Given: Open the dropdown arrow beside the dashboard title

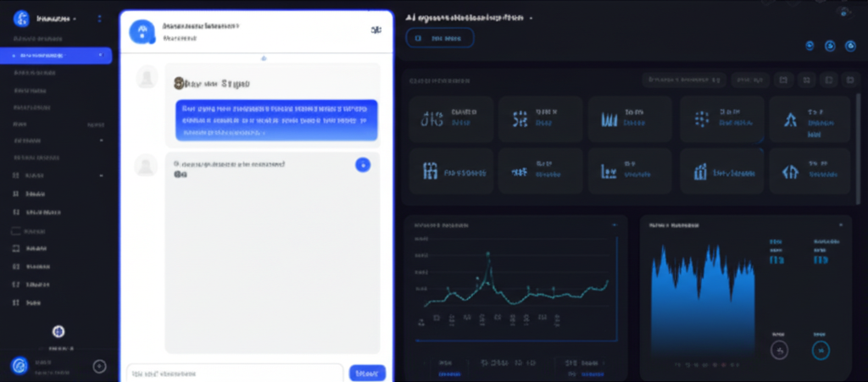Looking at the screenshot, I should pos(531,19).
